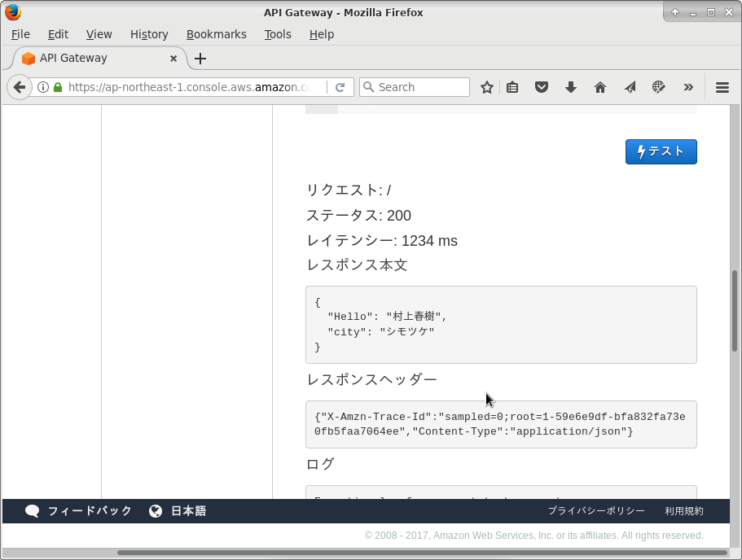
Task: Select the API Gateway tab
Action: tap(97, 58)
